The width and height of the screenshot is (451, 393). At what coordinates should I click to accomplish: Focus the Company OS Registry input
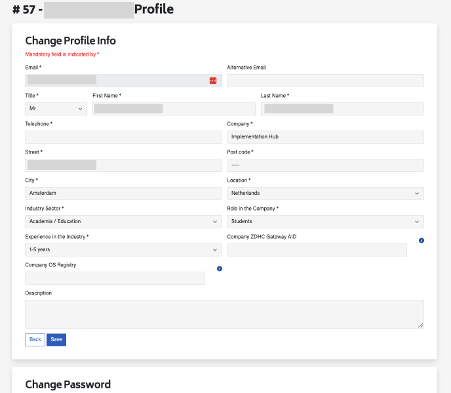click(115, 278)
